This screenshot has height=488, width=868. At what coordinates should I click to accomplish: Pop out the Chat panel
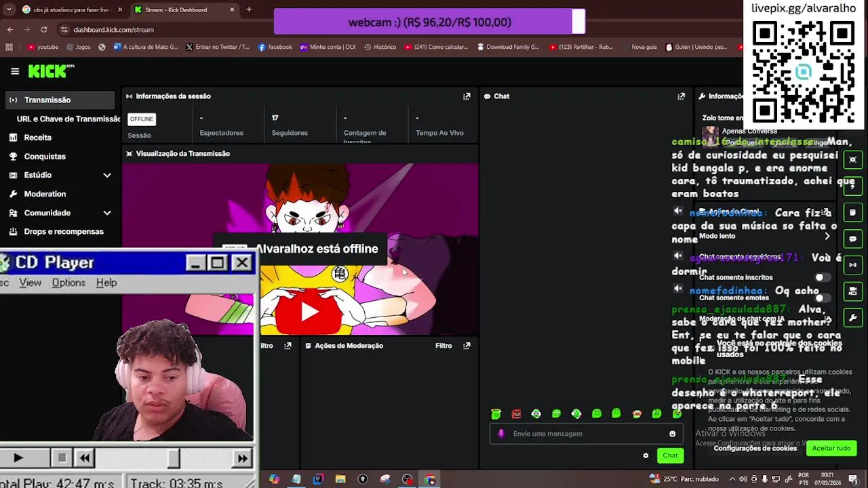pos(681,96)
